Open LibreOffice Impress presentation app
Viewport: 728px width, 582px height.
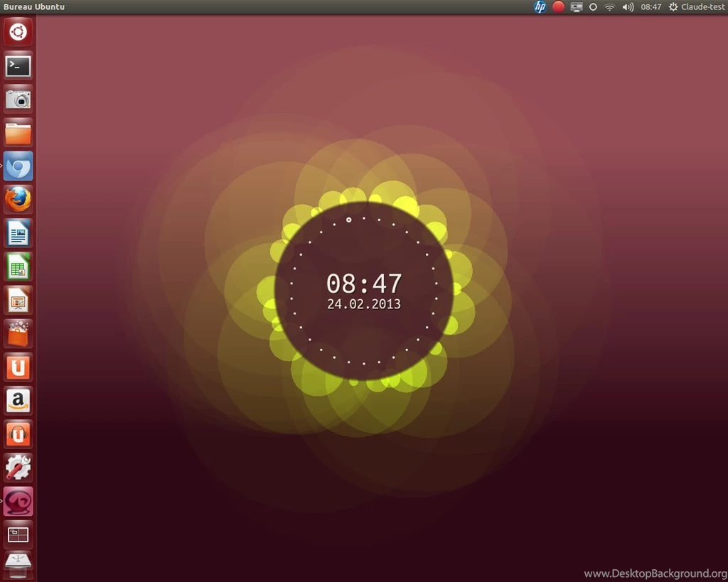(18, 300)
